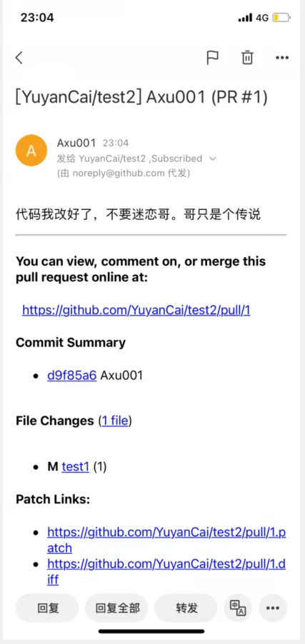The width and height of the screenshot is (305, 644).
Task: Open bottom bar more actions ellipsis
Action: (273, 608)
